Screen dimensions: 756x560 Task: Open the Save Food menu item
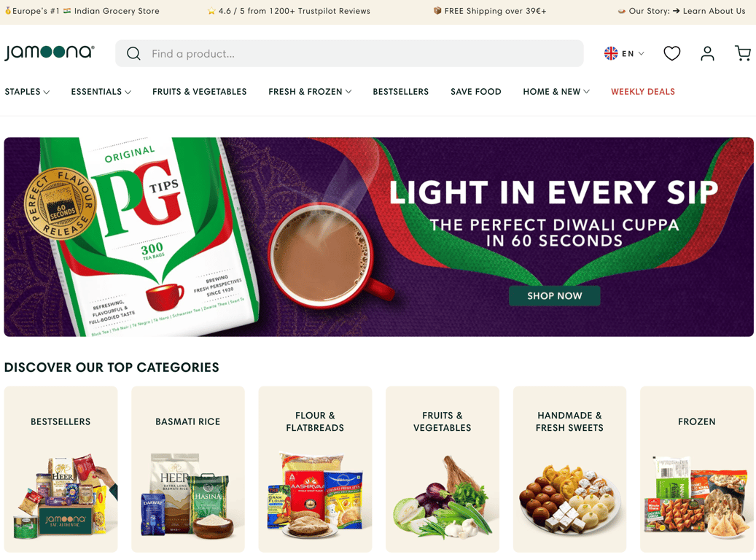coord(476,92)
